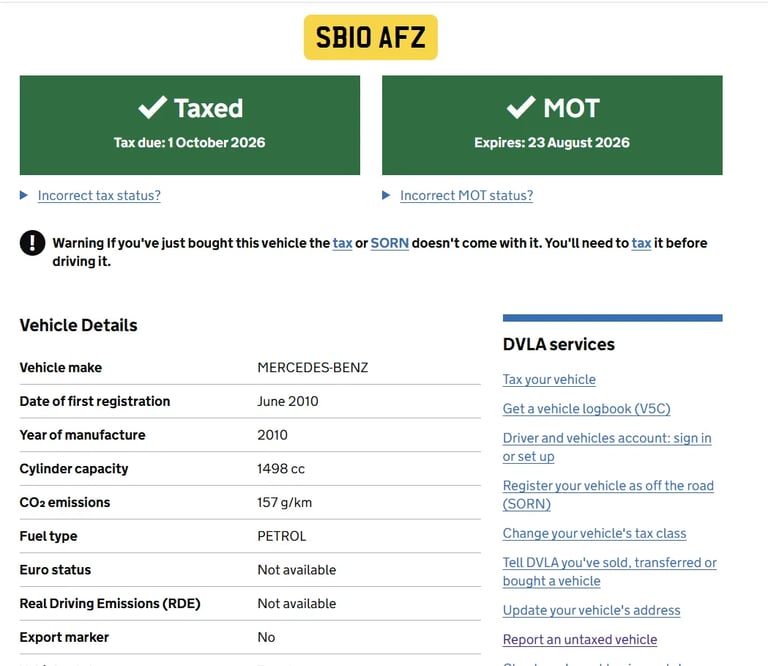Screen dimensions: 768x666
Task: Select the Export marker 'No' value
Action: click(266, 637)
